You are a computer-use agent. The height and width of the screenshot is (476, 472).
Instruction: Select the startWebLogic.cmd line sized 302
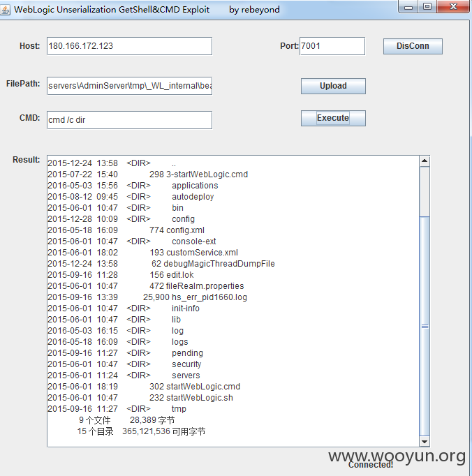click(144, 387)
